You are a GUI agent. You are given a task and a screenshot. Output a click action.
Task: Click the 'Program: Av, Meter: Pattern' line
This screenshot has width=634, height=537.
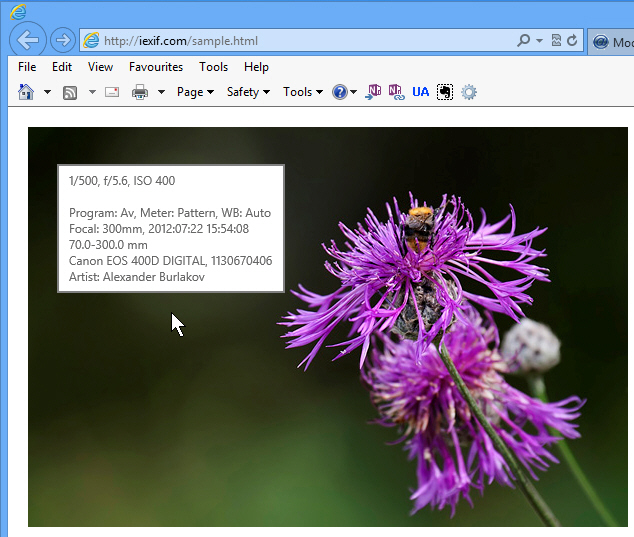[x=170, y=213]
